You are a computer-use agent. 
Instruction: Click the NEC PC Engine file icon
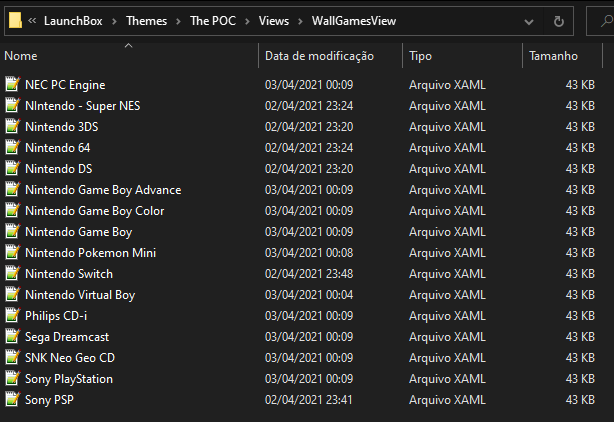click(x=13, y=85)
